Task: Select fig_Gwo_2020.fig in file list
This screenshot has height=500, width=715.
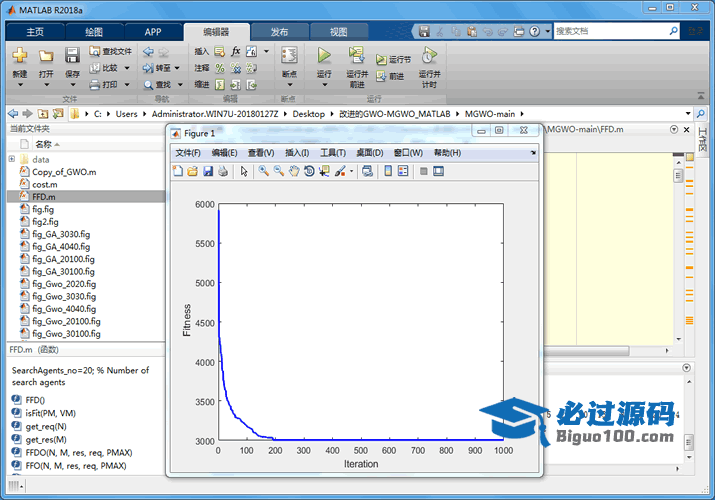Action: coord(64,284)
